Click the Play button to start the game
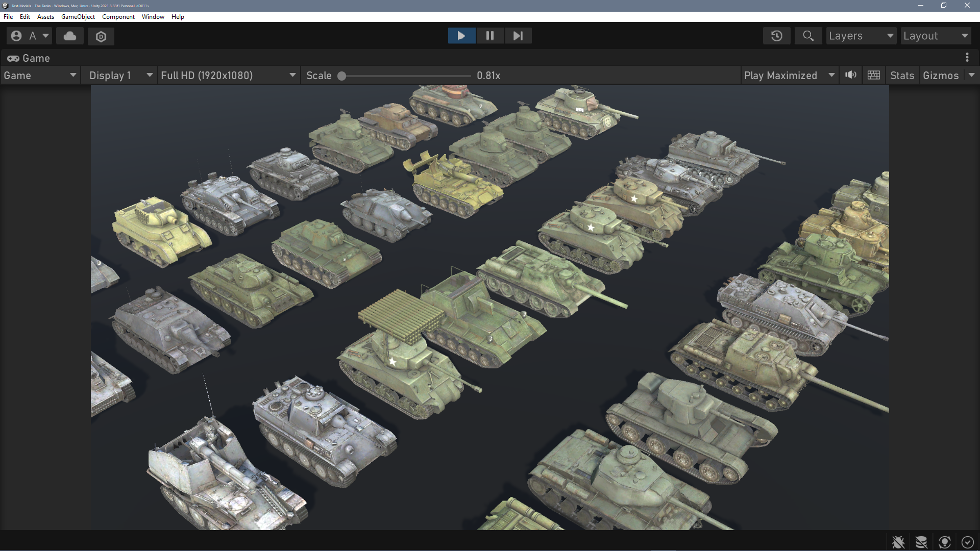 pyautogui.click(x=461, y=36)
